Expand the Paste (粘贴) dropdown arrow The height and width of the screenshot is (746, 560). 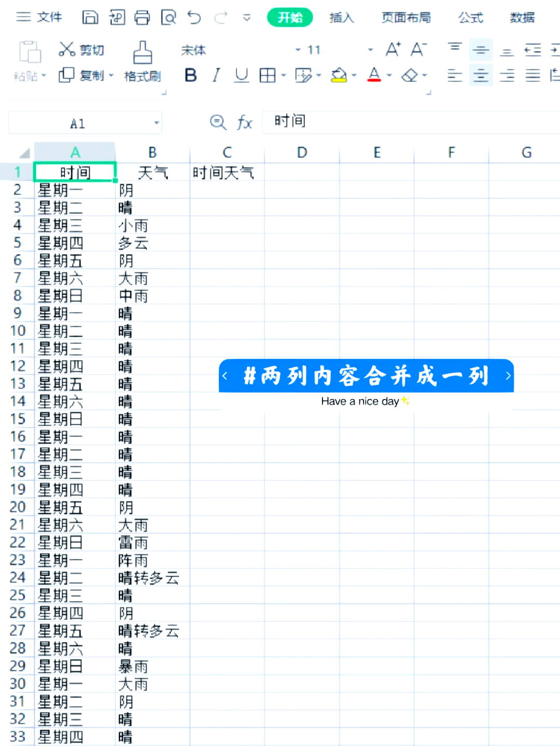44,76
